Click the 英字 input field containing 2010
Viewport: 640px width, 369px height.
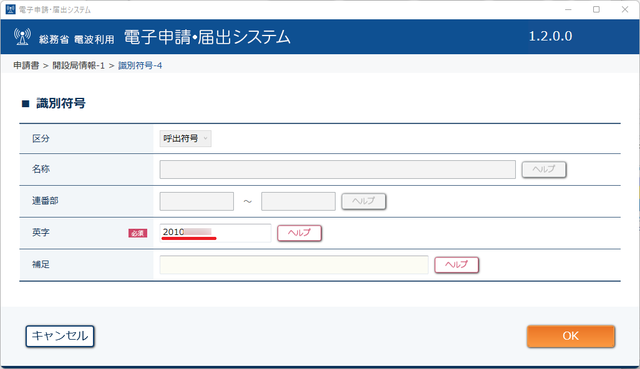[x=215, y=233]
